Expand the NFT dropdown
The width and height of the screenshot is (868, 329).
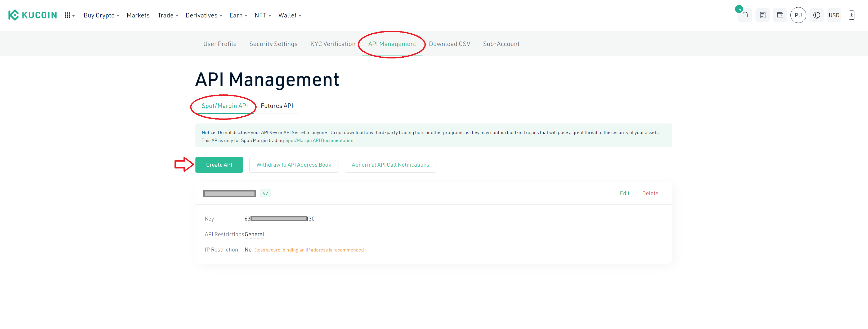pyautogui.click(x=263, y=15)
